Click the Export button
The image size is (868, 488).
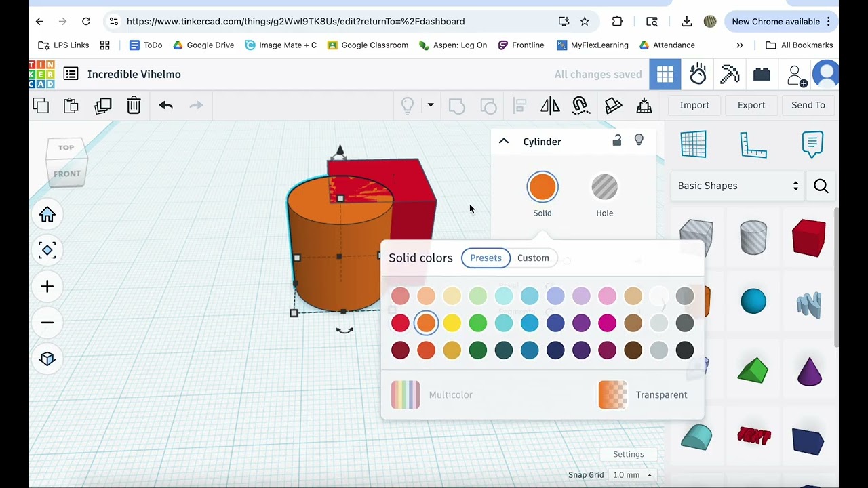click(x=751, y=105)
